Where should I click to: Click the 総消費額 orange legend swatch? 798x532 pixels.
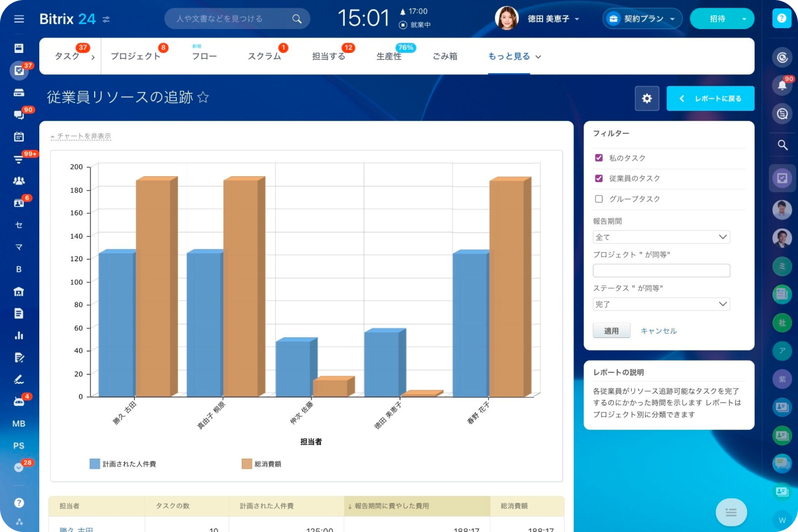pos(247,464)
